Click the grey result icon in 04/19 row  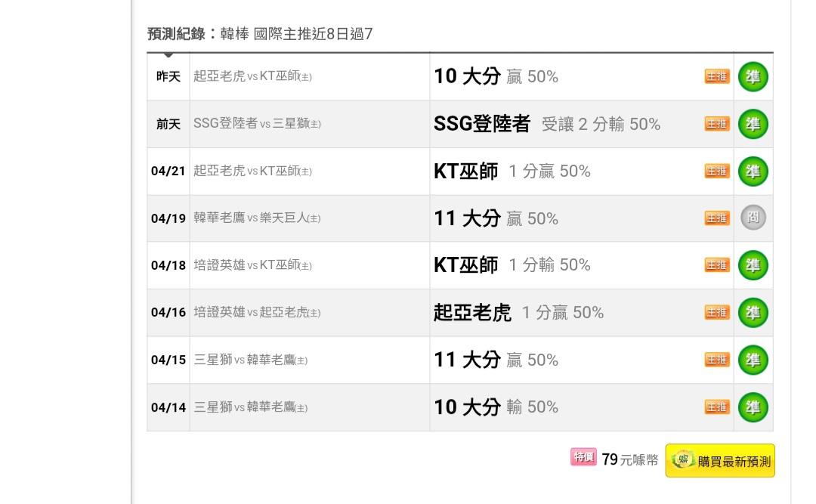click(753, 218)
